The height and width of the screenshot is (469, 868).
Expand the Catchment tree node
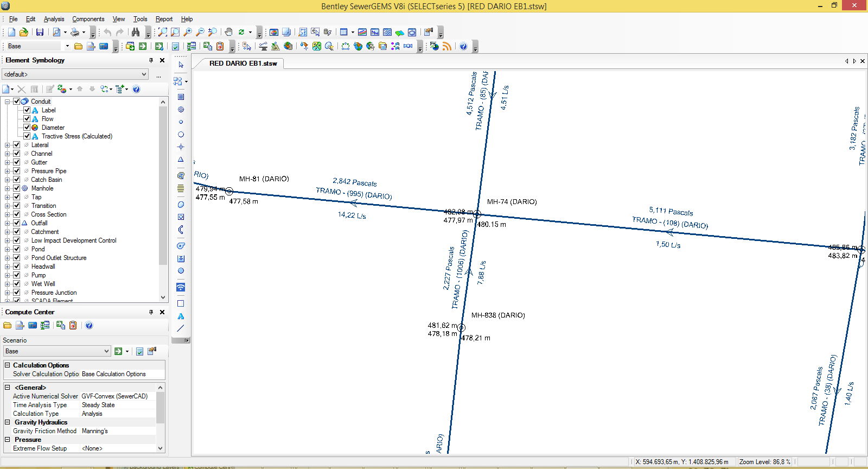(x=7, y=232)
